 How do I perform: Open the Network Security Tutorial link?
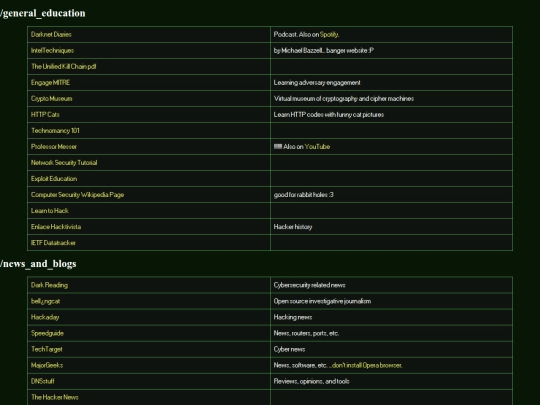64,163
